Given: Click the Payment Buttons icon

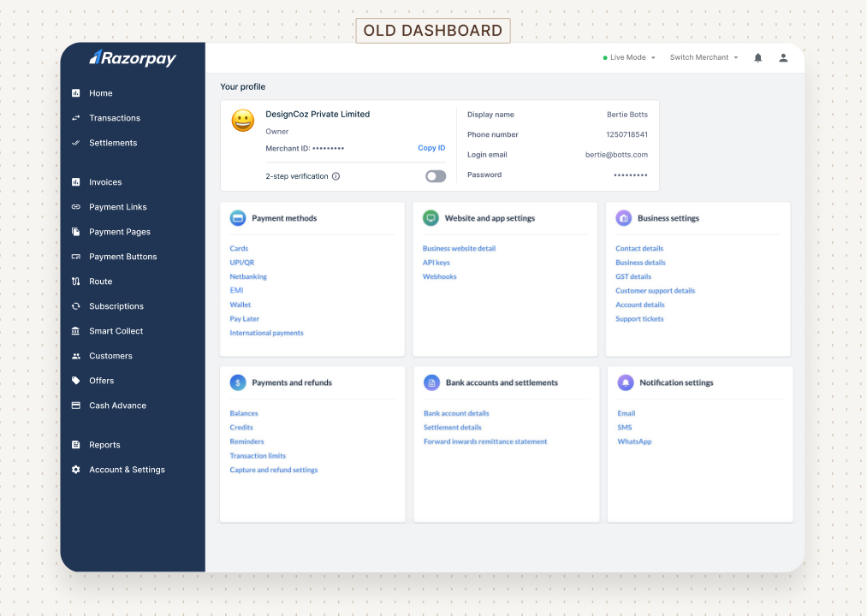Looking at the screenshot, I should (76, 257).
